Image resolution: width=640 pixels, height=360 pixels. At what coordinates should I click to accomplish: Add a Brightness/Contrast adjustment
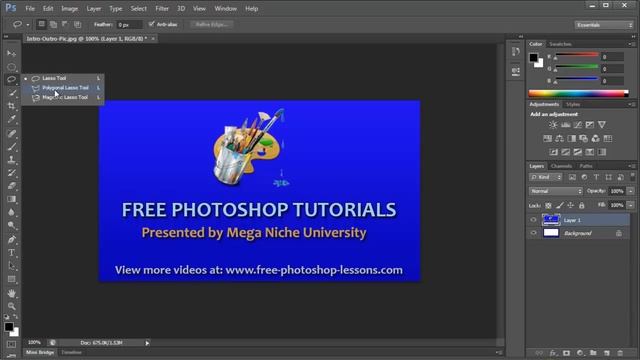(x=553, y=125)
